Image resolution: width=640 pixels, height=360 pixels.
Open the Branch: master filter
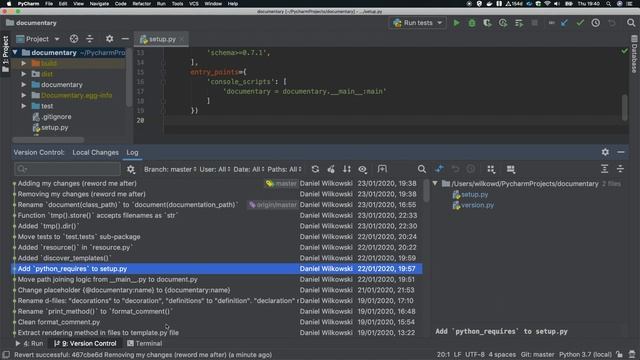pos(170,169)
